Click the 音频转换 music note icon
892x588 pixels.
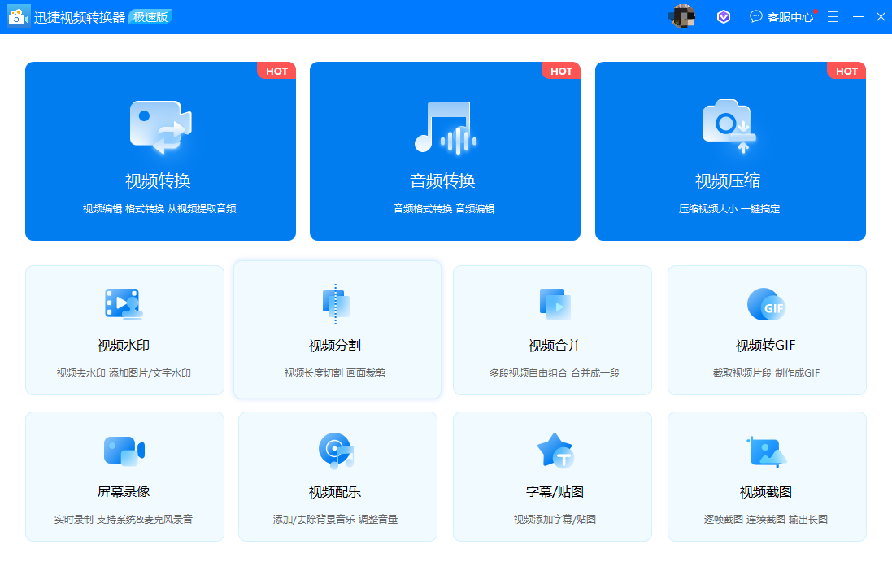point(442,127)
